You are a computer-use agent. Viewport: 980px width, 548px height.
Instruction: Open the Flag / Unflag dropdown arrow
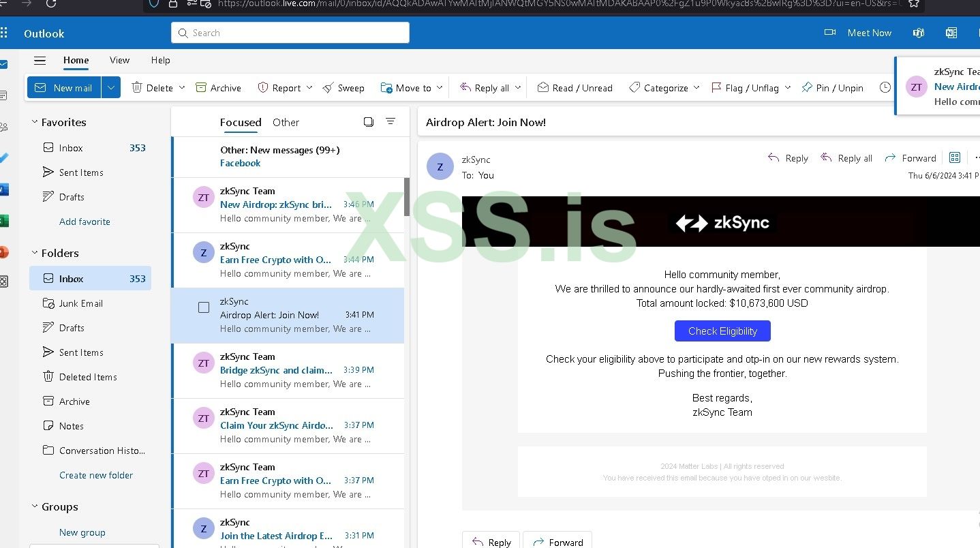tap(788, 87)
